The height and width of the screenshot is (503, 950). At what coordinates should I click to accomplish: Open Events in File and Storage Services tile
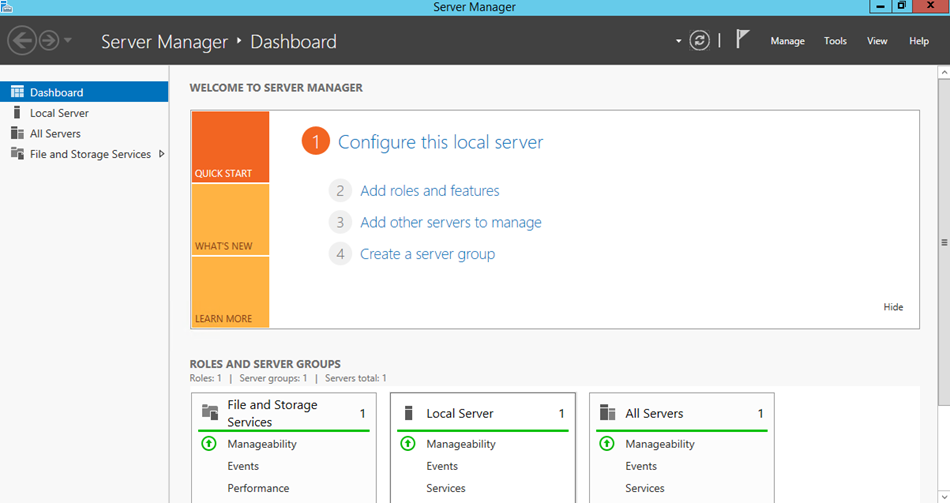pos(243,466)
